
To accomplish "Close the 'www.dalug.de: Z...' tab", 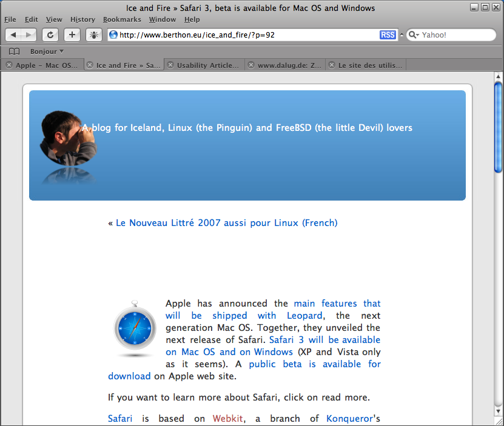I will point(251,65).
